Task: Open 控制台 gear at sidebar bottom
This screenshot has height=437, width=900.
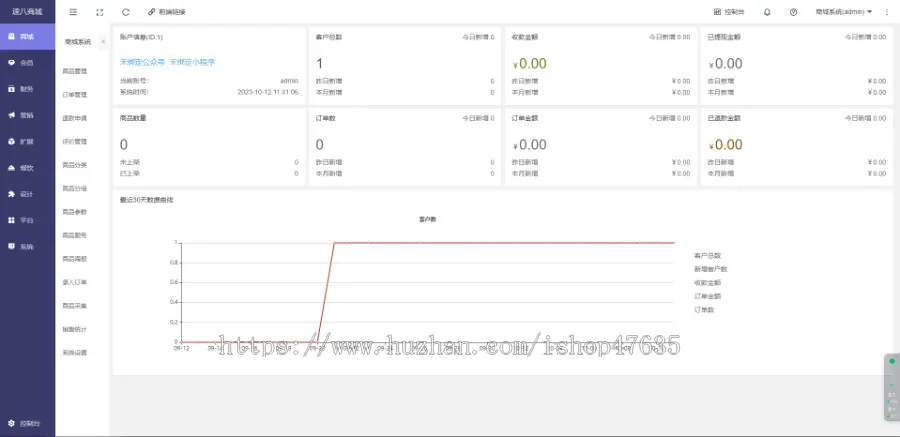Action: 28,424
